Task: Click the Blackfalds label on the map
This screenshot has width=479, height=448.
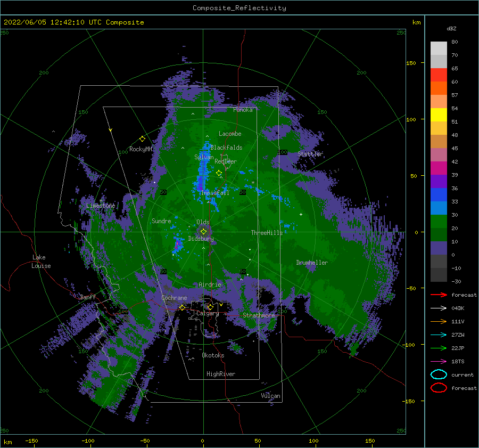Action: pyautogui.click(x=226, y=148)
